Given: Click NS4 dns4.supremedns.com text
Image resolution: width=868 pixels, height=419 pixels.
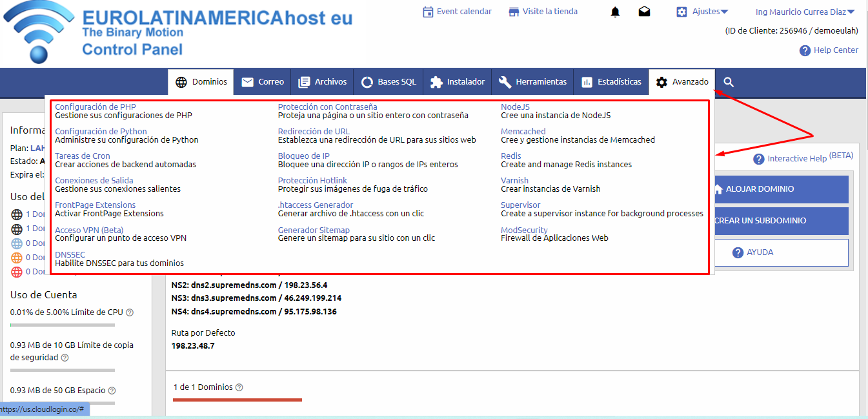Looking at the screenshot, I should [254, 312].
